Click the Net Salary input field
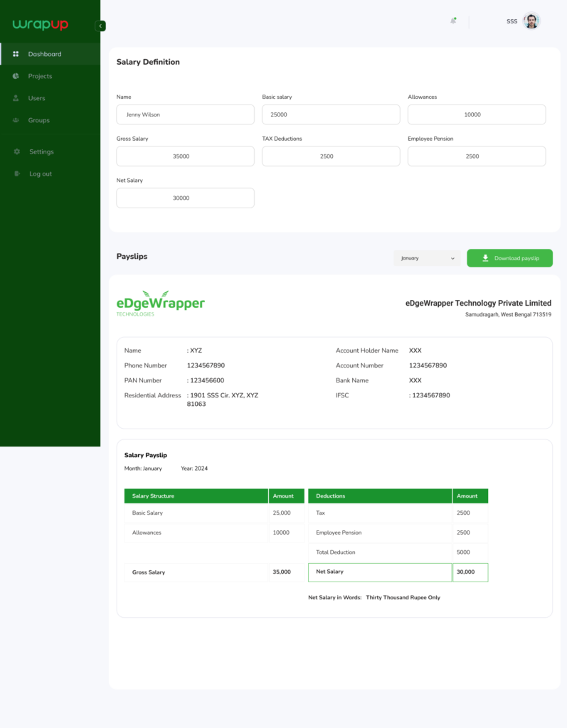This screenshot has width=567, height=728. point(185,198)
